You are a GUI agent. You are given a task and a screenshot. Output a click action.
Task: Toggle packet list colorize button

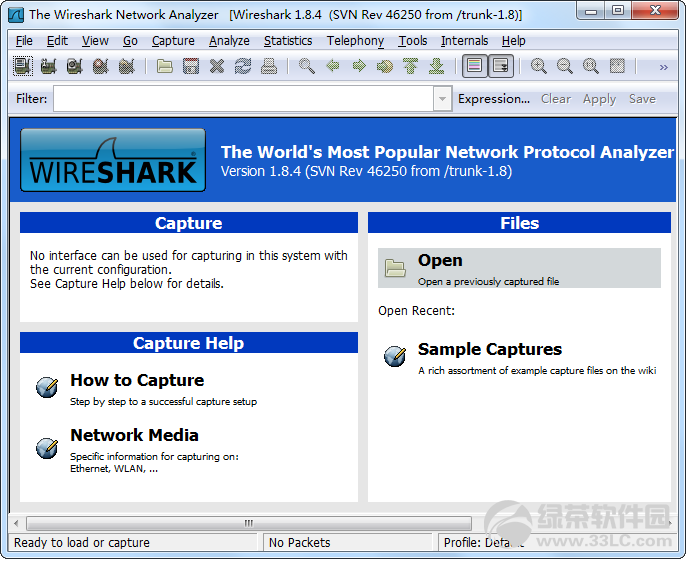[475, 66]
